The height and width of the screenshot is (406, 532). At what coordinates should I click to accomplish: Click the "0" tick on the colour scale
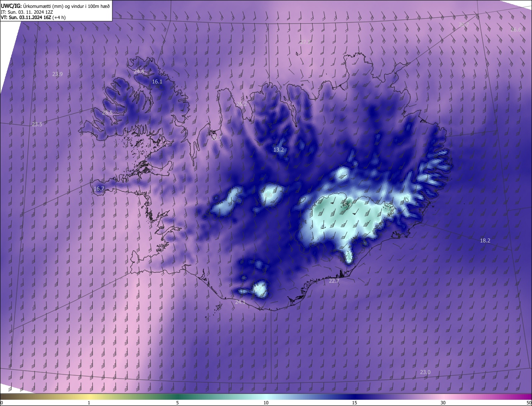tap(2, 403)
